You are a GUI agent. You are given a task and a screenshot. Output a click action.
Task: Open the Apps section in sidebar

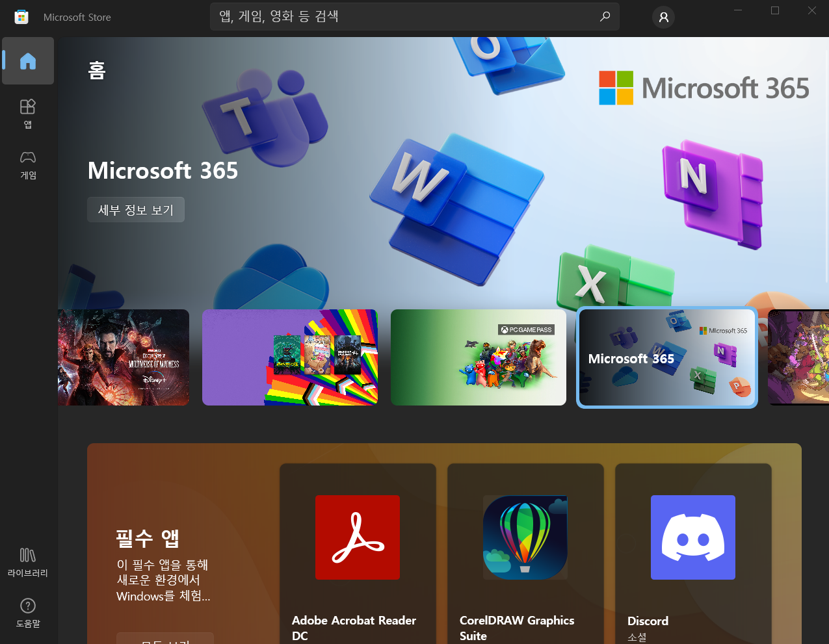coord(28,114)
